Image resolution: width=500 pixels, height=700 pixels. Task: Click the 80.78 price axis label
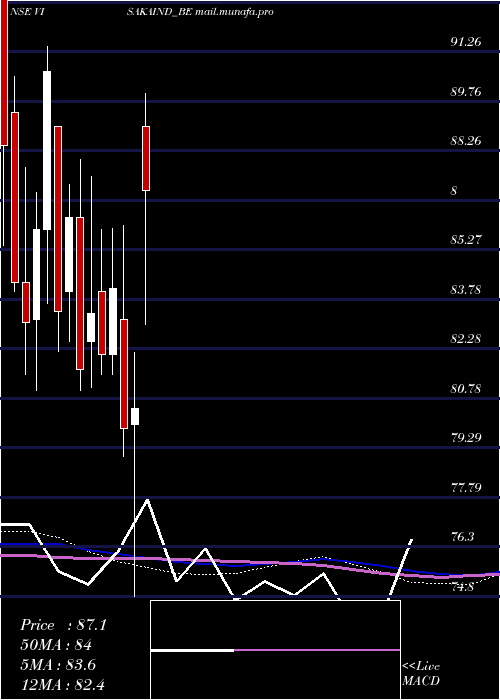pyautogui.click(x=466, y=389)
